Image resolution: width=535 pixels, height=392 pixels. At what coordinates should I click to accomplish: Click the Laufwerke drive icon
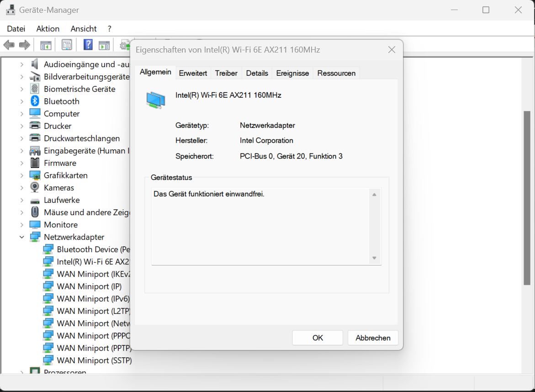point(35,201)
